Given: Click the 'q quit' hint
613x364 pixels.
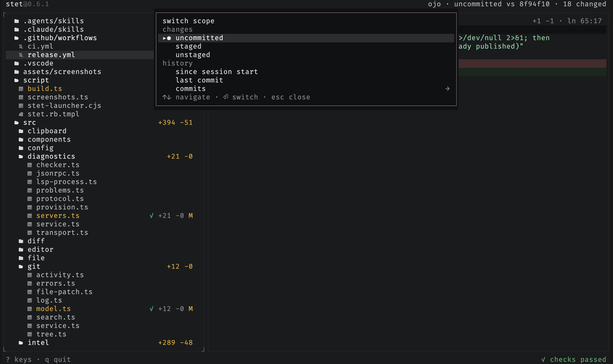Looking at the screenshot, I should point(58,360).
